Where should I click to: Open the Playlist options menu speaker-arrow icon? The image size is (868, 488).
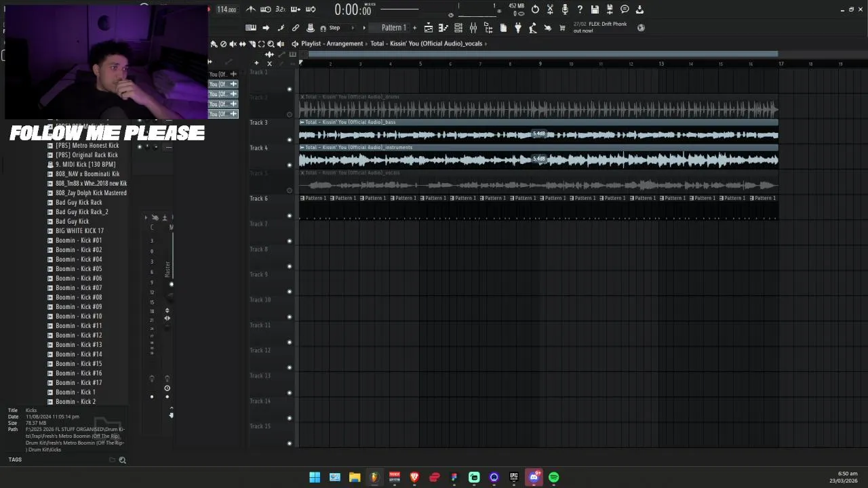click(295, 43)
